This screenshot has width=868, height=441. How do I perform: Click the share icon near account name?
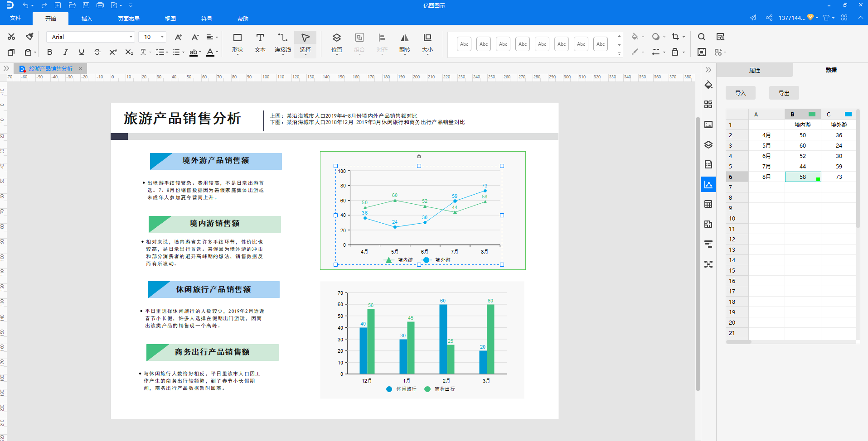pos(769,18)
